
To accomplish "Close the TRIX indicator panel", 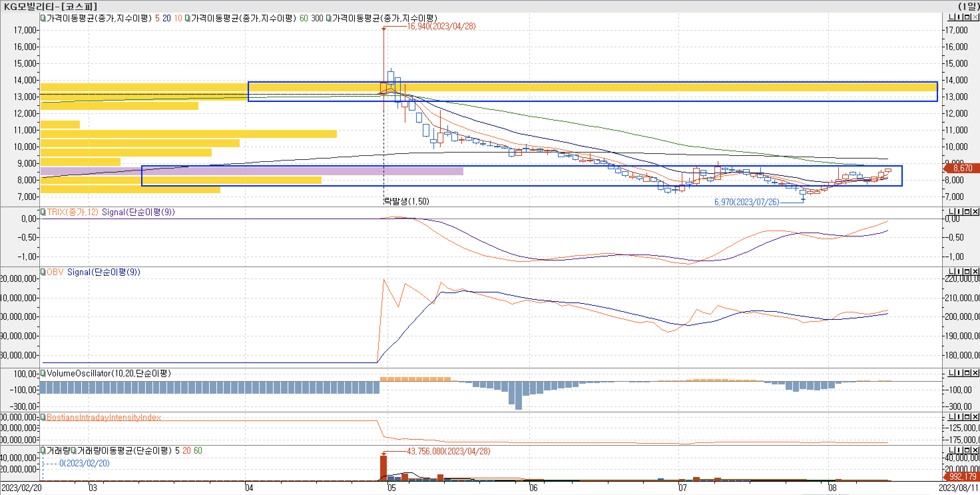I will pos(976,212).
